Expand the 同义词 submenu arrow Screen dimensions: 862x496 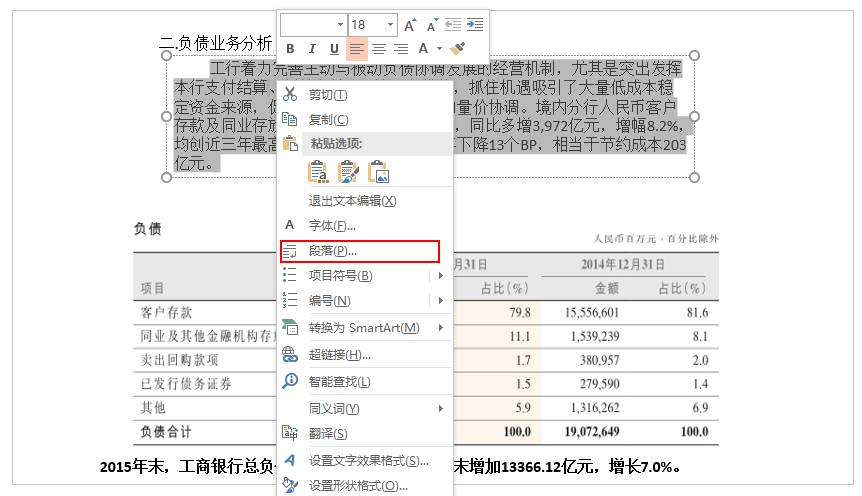tap(440, 409)
